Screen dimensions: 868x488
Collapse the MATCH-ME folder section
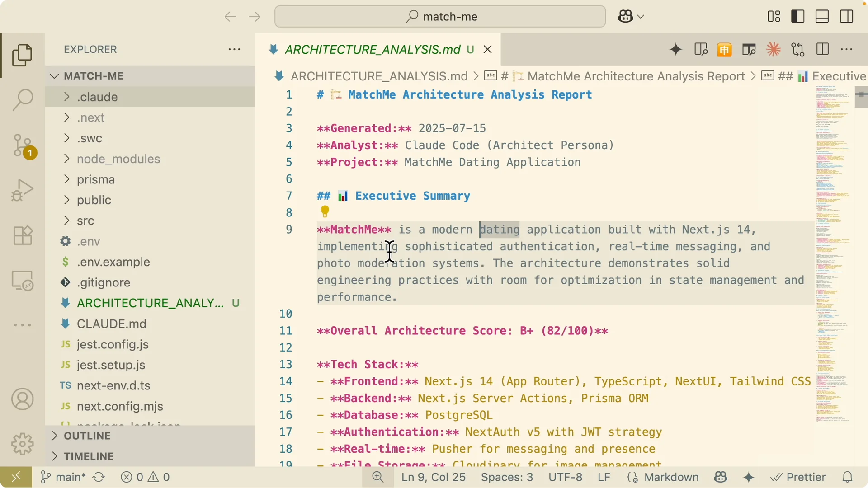coord(150,76)
